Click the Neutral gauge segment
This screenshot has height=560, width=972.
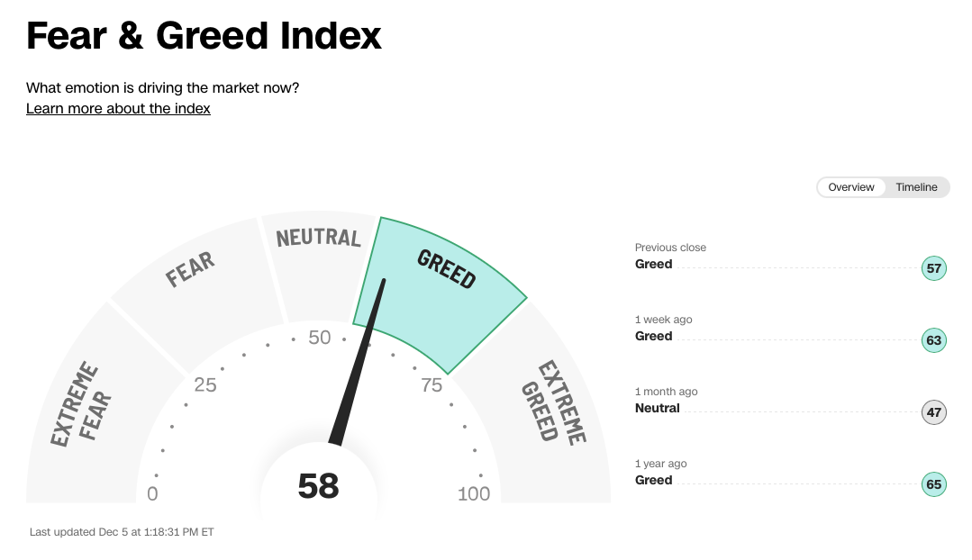[319, 266]
